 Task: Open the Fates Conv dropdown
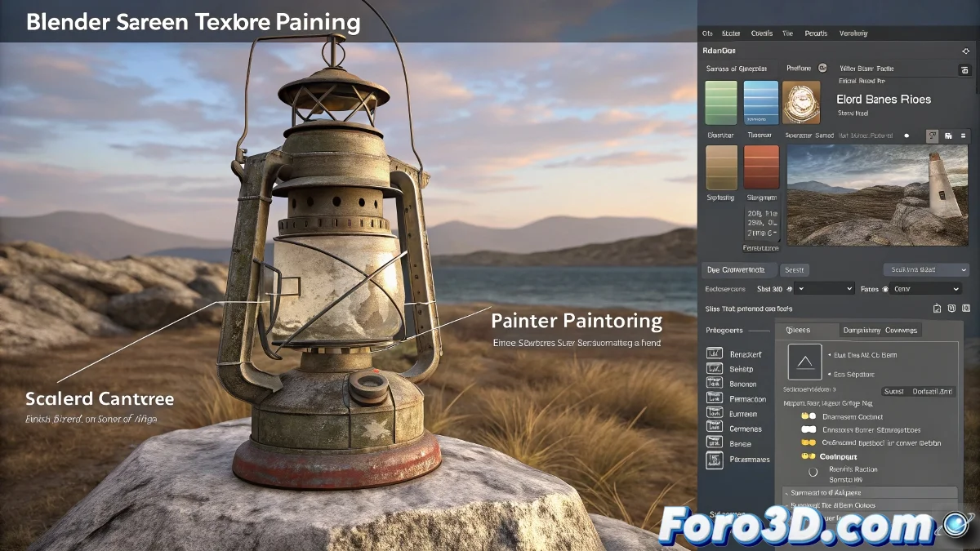pyautogui.click(x=926, y=289)
